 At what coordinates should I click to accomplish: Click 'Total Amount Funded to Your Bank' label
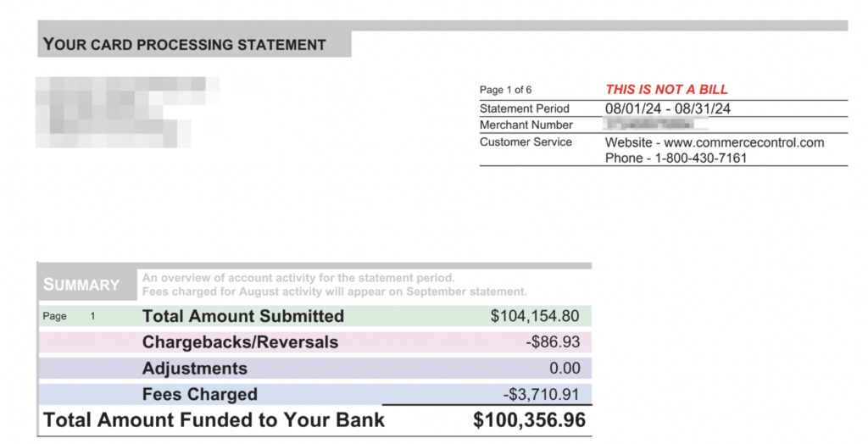[x=214, y=420]
